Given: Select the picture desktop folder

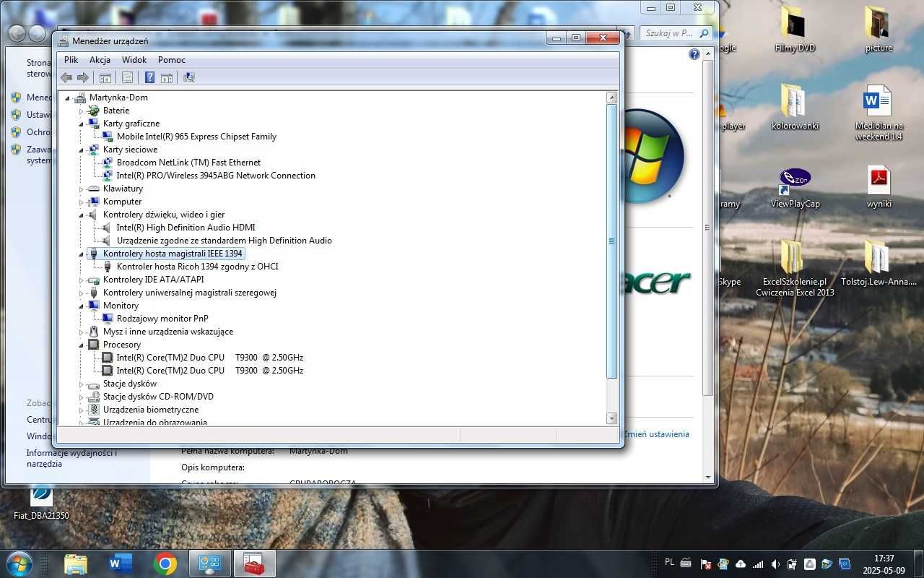Looking at the screenshot, I should (879, 30).
